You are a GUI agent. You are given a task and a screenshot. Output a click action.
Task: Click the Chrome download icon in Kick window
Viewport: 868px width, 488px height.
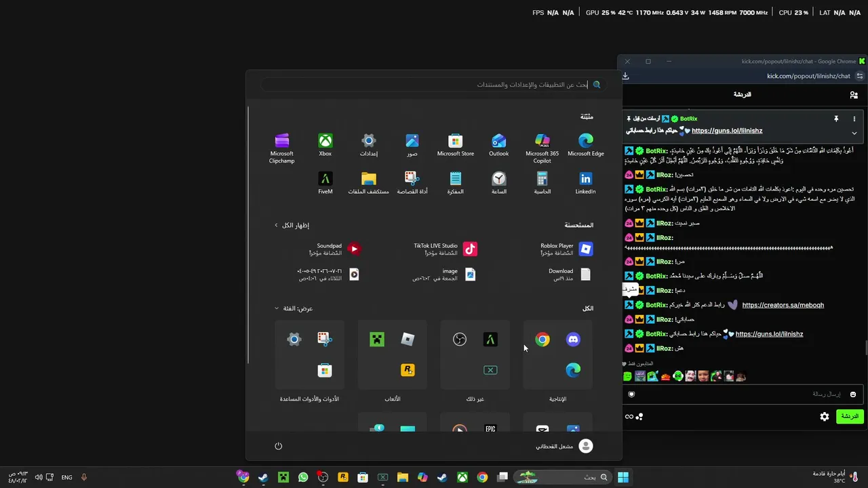(x=626, y=76)
